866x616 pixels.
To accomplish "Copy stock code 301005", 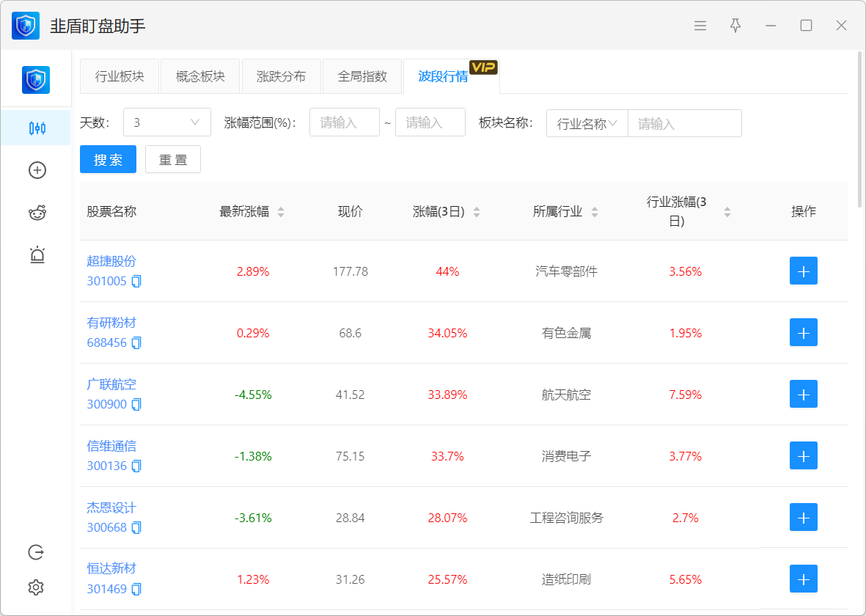I will [x=136, y=282].
